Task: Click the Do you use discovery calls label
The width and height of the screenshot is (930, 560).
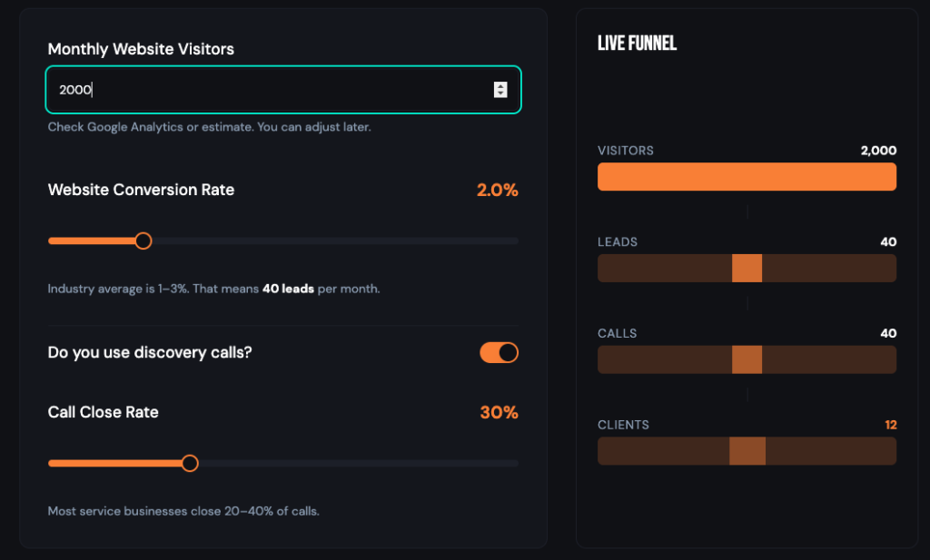Action: point(150,352)
